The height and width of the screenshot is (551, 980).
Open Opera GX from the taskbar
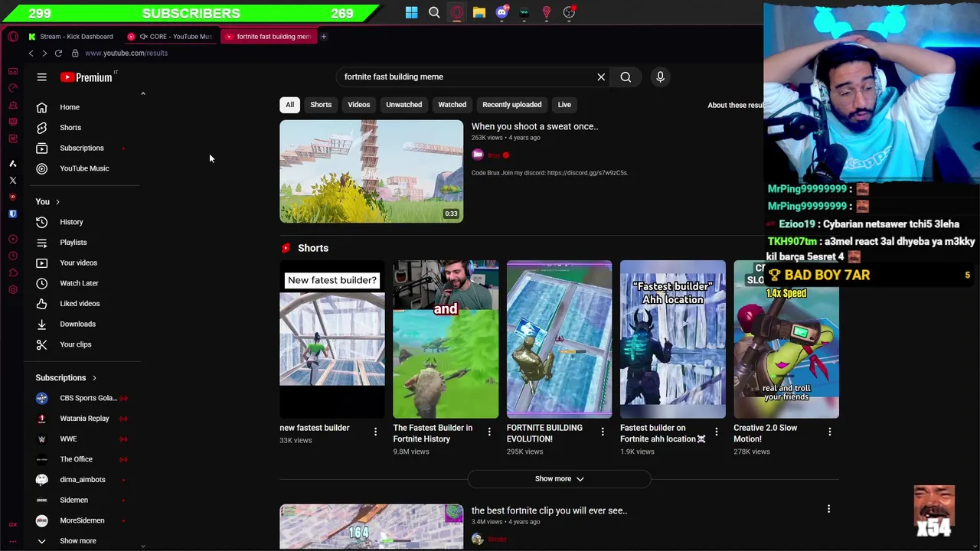click(457, 12)
